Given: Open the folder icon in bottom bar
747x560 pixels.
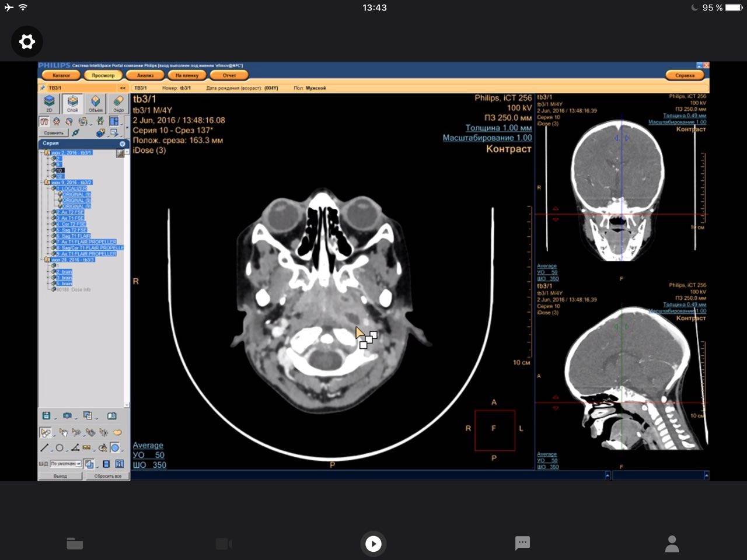Looking at the screenshot, I should coord(75,544).
